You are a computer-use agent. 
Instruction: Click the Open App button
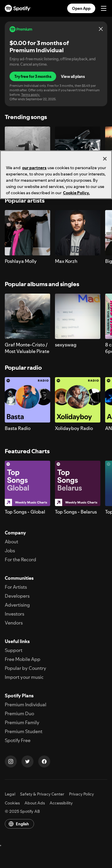(x=81, y=8)
